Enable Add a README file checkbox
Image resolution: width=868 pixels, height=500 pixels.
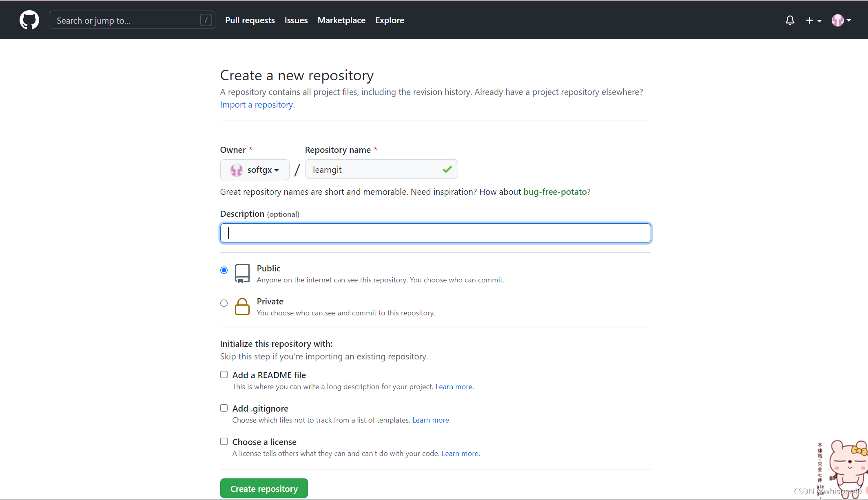coord(224,374)
